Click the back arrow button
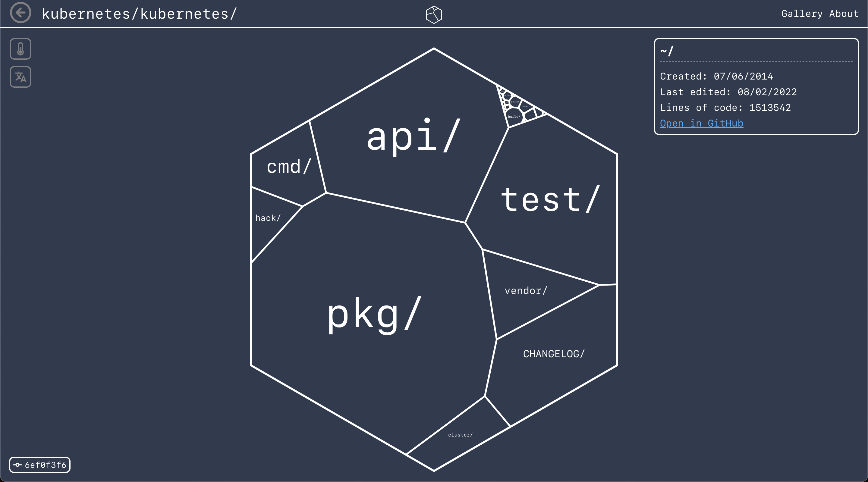868x482 pixels. coord(20,13)
